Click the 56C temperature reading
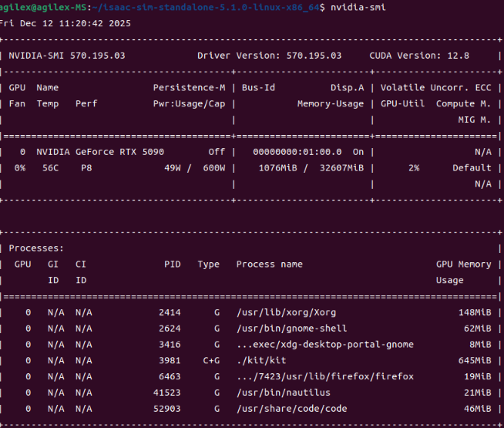The width and height of the screenshot is (504, 428). [x=50, y=168]
